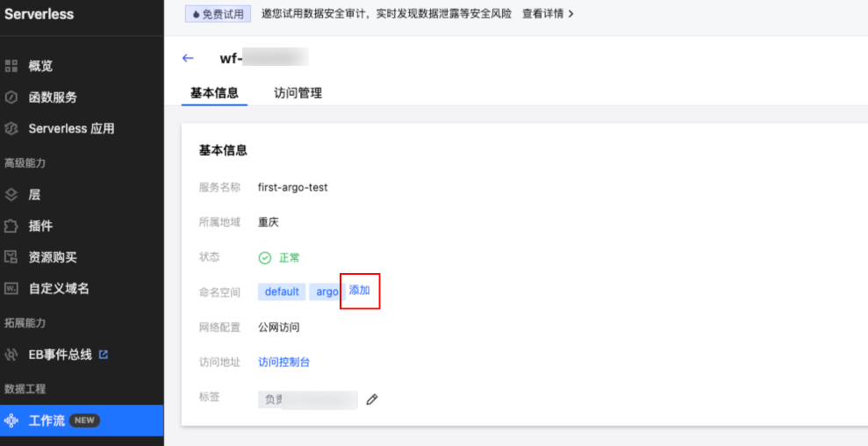The image size is (868, 446).
Task: Click the 插件 plugin puzzle icon
Action: pyautogui.click(x=11, y=226)
